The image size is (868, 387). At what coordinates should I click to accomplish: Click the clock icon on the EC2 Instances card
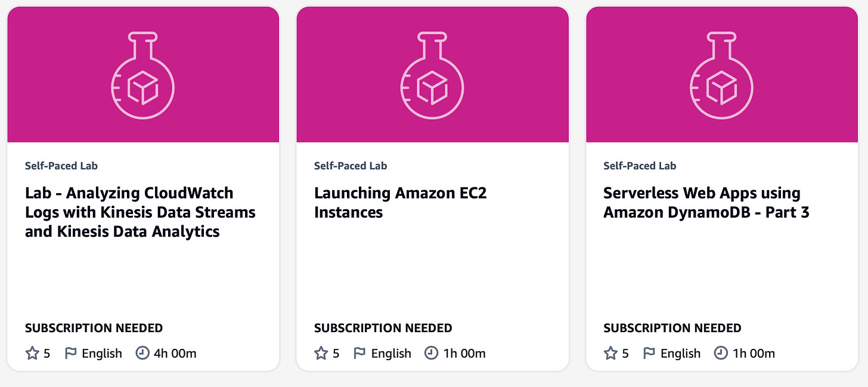[431, 353]
